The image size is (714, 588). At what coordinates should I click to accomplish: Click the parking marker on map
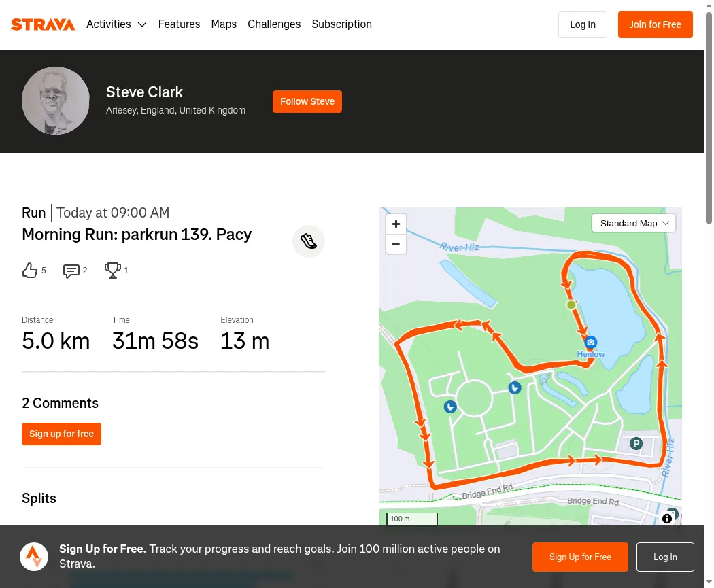636,443
